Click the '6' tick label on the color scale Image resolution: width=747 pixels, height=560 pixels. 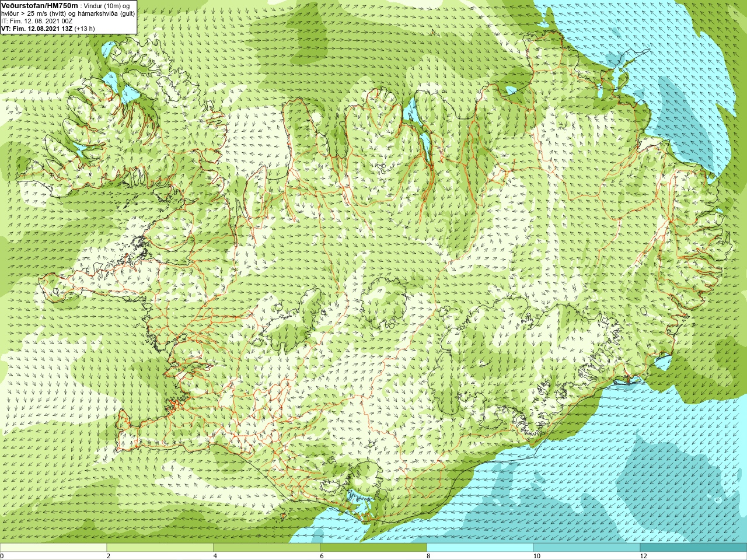pyautogui.click(x=322, y=556)
